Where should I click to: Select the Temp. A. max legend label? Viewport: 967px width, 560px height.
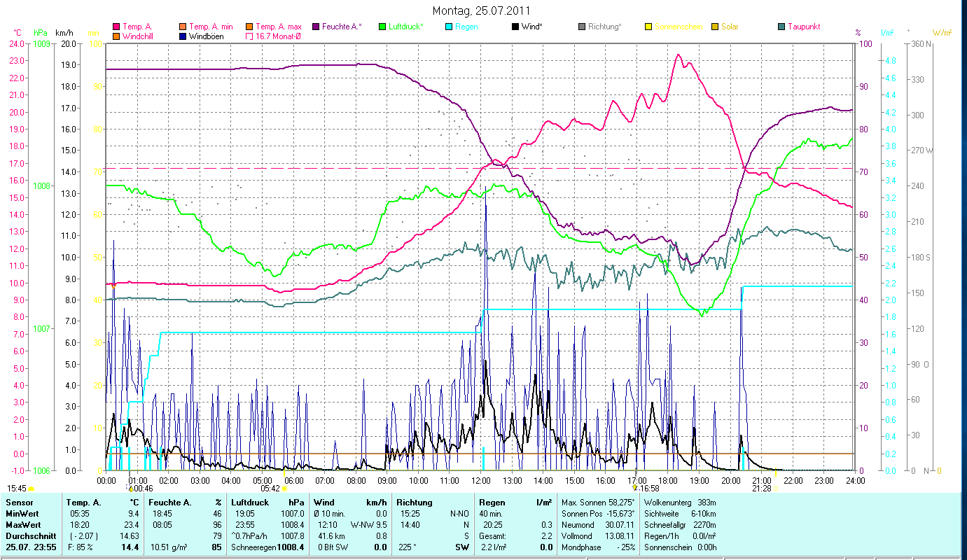coord(278,27)
